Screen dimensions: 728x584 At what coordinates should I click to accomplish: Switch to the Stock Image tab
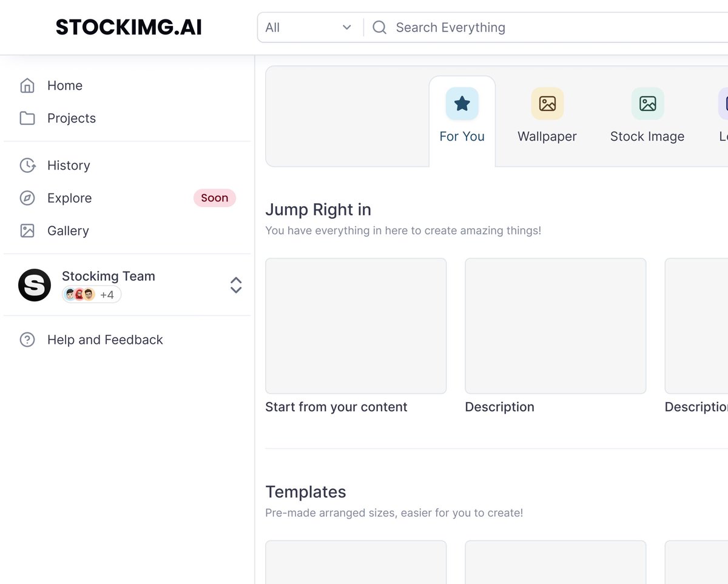coord(647,136)
